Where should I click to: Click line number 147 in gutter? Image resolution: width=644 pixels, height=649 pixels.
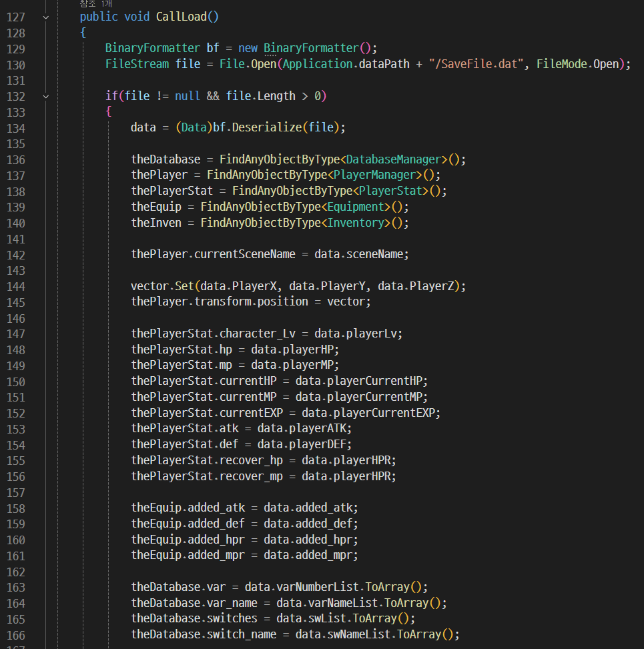(16, 334)
